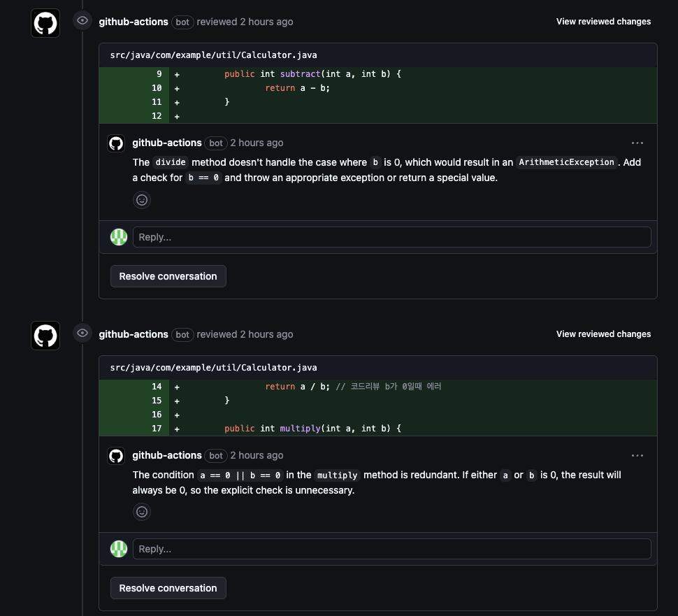The image size is (678, 616).
Task: Click the bot badge next to github-actions name
Action: (182, 22)
